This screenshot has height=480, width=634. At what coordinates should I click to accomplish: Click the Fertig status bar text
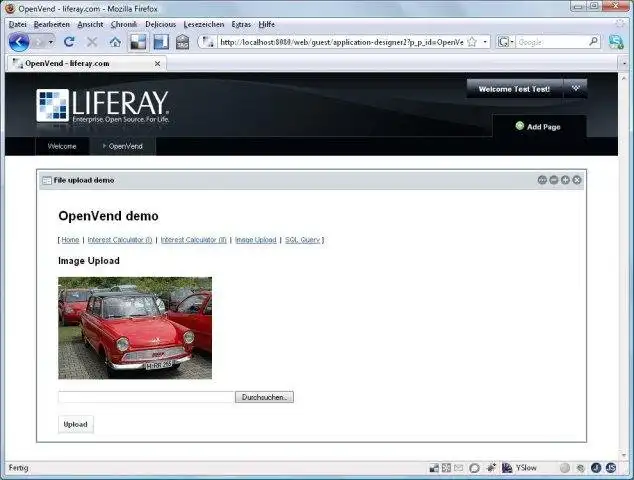pyautogui.click(x=19, y=468)
